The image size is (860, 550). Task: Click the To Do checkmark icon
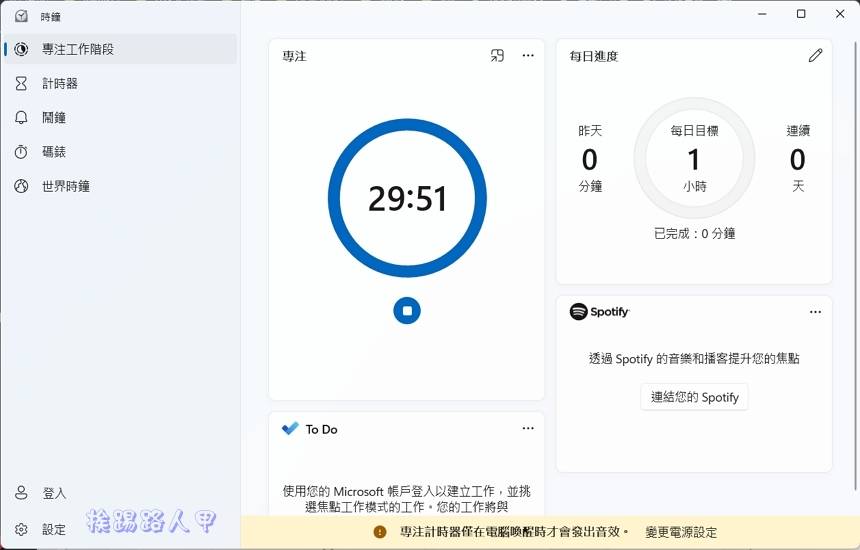[x=290, y=429]
